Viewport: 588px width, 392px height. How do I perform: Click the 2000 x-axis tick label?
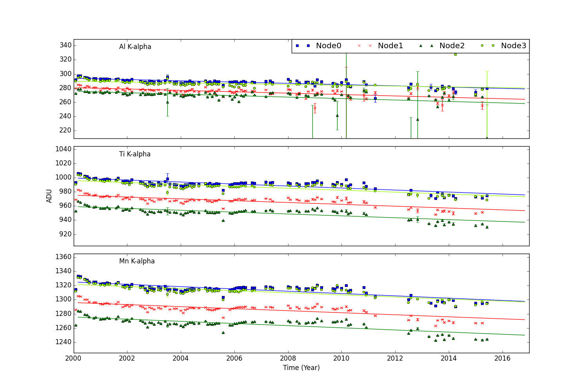[x=74, y=358]
